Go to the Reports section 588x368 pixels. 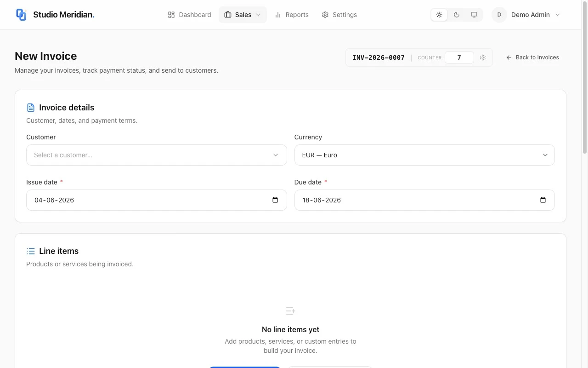click(x=291, y=15)
